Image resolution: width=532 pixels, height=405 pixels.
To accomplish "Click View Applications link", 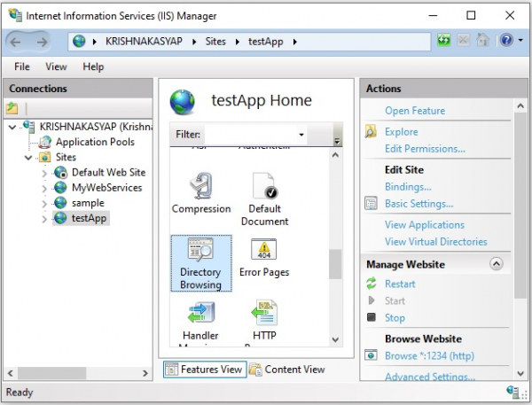I will pyautogui.click(x=425, y=224).
